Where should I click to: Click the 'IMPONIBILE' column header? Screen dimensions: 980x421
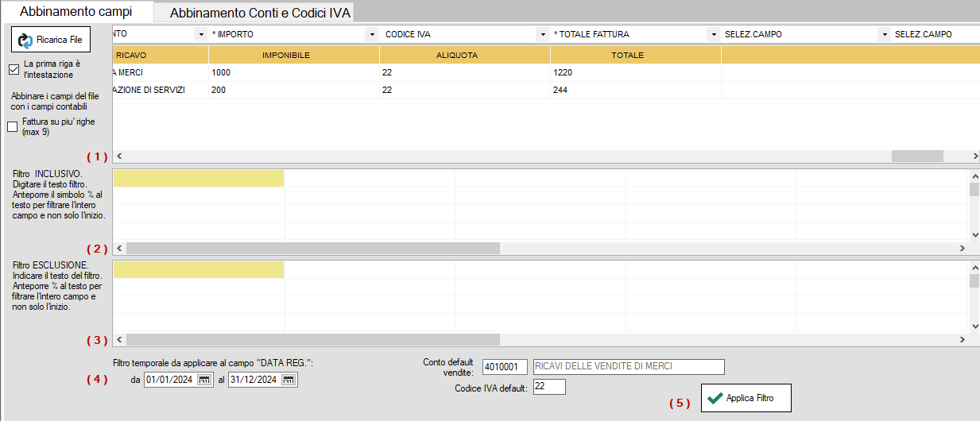click(x=294, y=55)
